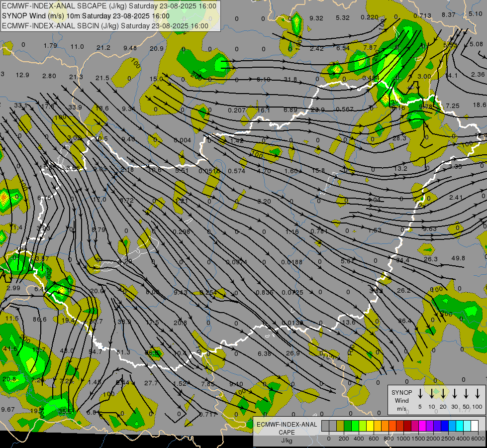This screenshot has height=448, width=487.
Task: Click the CAPE label in color legend
Action: tap(287, 433)
